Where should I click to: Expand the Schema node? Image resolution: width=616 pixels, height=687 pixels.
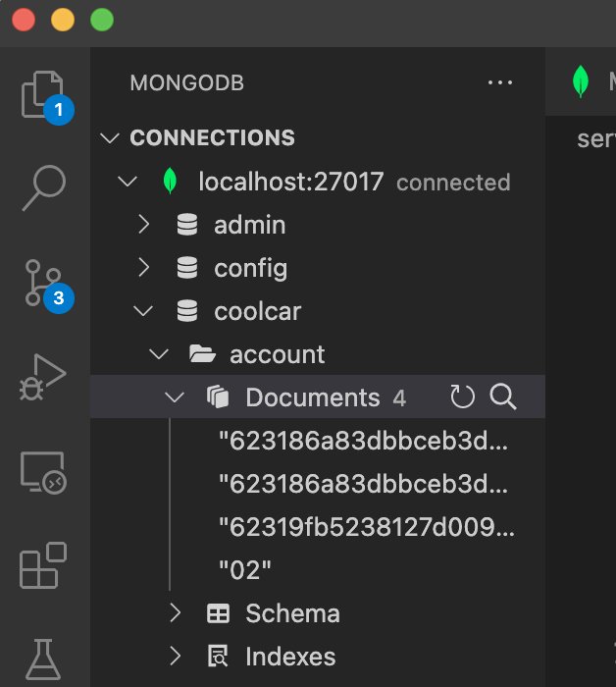click(x=175, y=613)
